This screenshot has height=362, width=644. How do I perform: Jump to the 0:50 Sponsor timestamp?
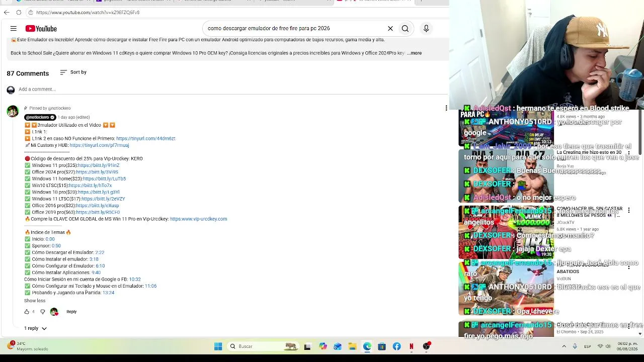[56, 246]
